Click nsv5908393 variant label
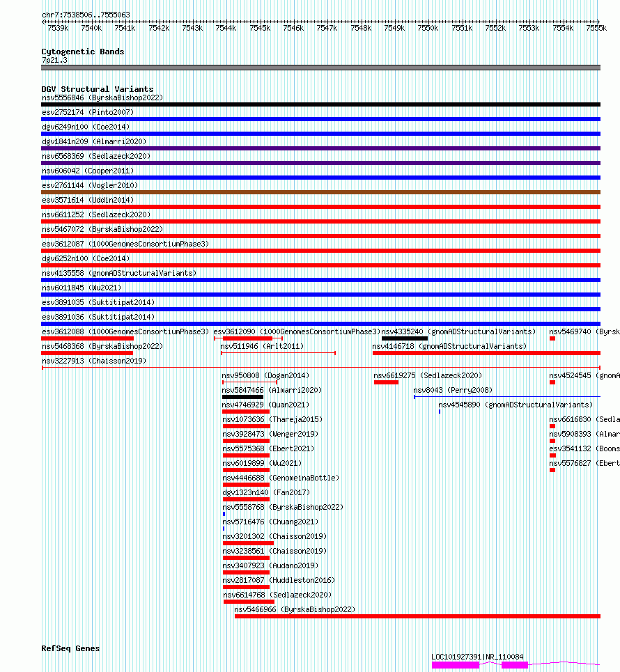Screen dimensions: 620x672 pos(584,434)
